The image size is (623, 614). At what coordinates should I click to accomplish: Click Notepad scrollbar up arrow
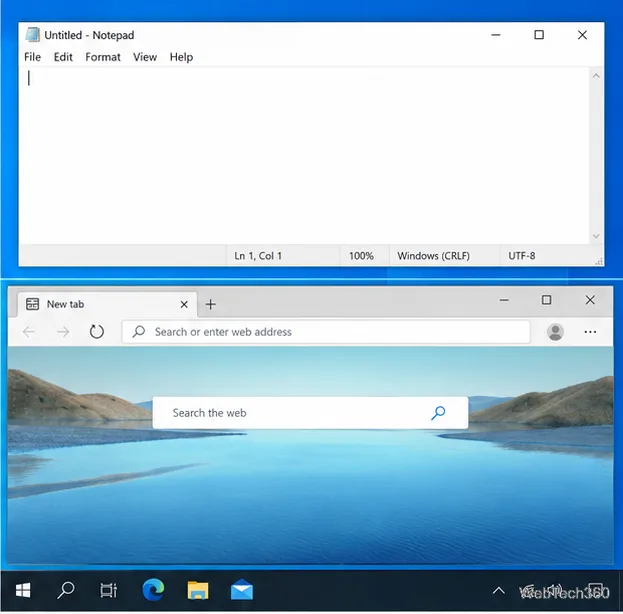click(596, 76)
